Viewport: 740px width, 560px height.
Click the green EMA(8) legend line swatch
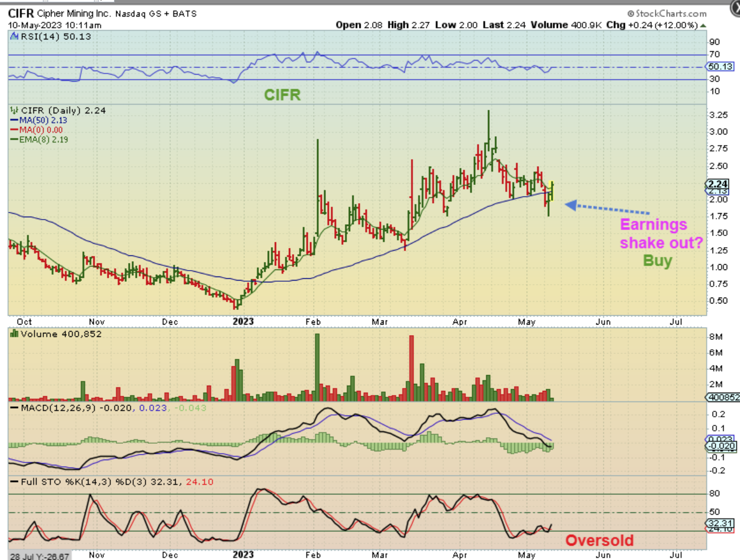15,140
